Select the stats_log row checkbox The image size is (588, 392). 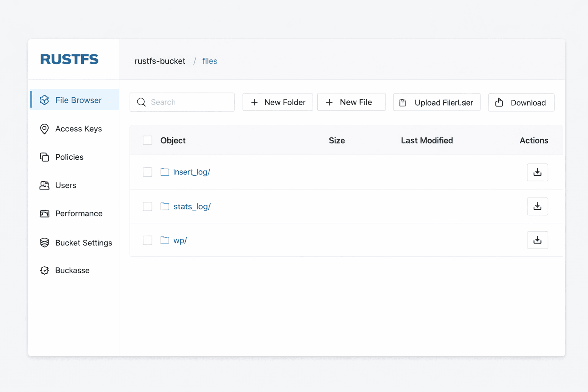147,207
